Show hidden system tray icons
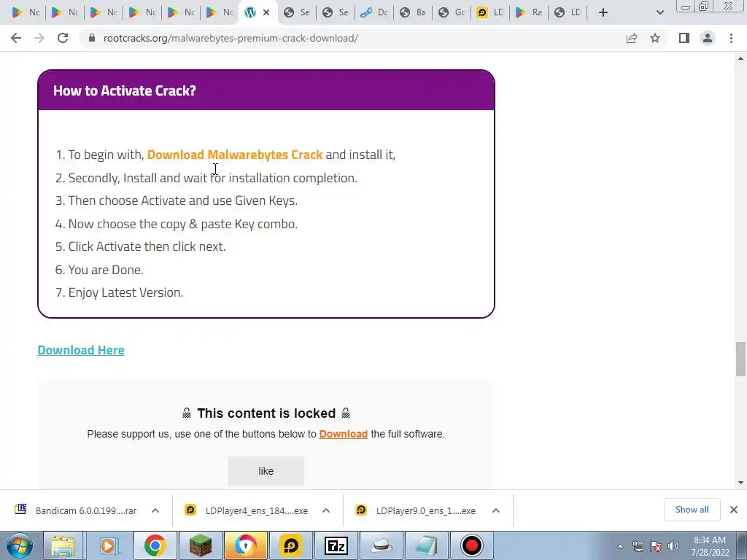Viewport: 747px width, 560px height. pyautogui.click(x=620, y=546)
